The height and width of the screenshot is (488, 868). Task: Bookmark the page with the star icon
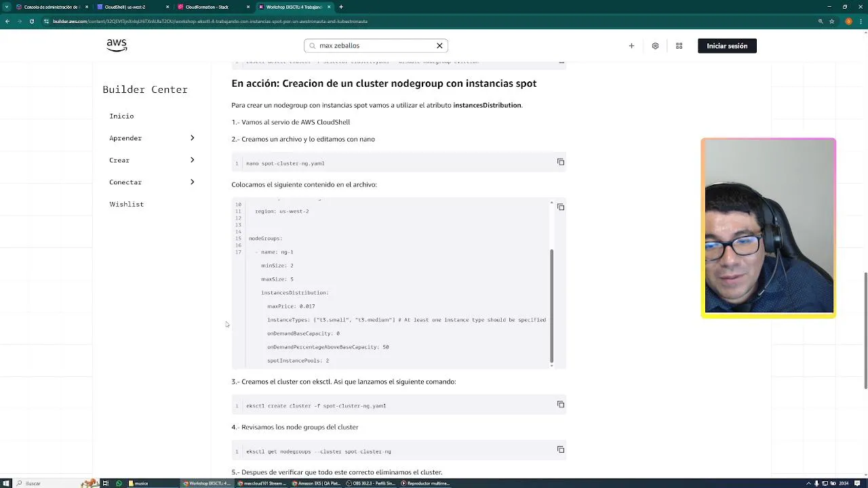[x=831, y=21]
